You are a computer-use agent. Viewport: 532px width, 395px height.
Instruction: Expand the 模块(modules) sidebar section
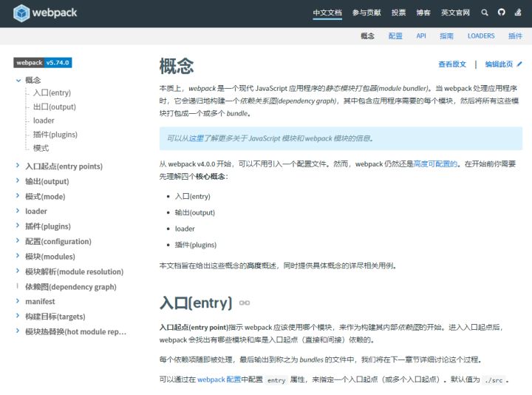(x=18, y=255)
